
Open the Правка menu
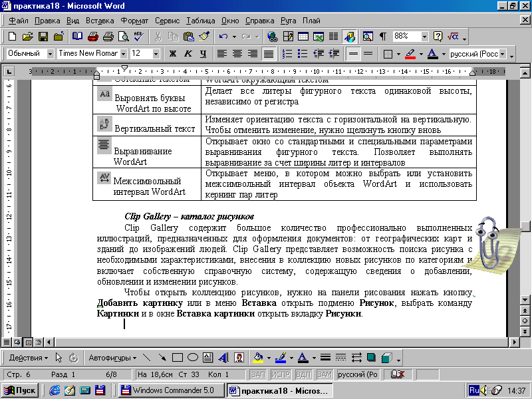click(x=47, y=21)
